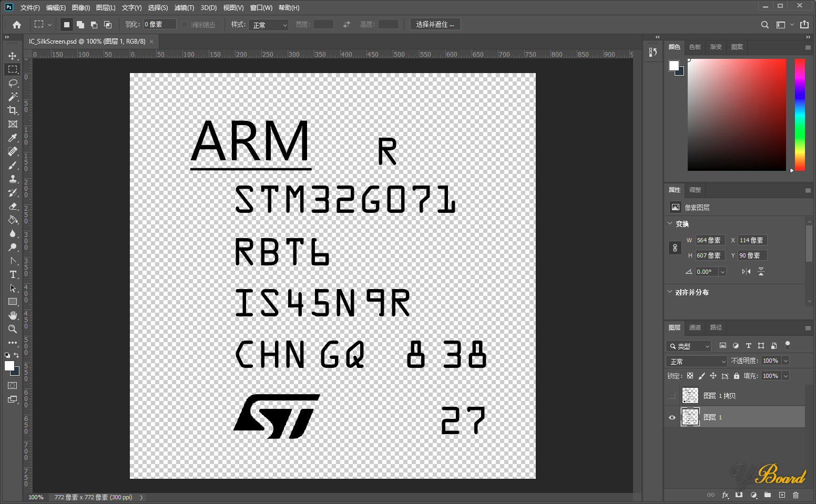This screenshot has width=816, height=504.
Task: Select the Lasso tool
Action: pyautogui.click(x=13, y=83)
